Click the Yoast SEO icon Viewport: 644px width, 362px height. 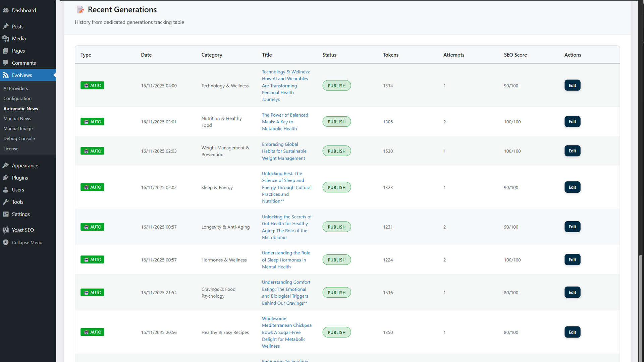click(x=6, y=230)
